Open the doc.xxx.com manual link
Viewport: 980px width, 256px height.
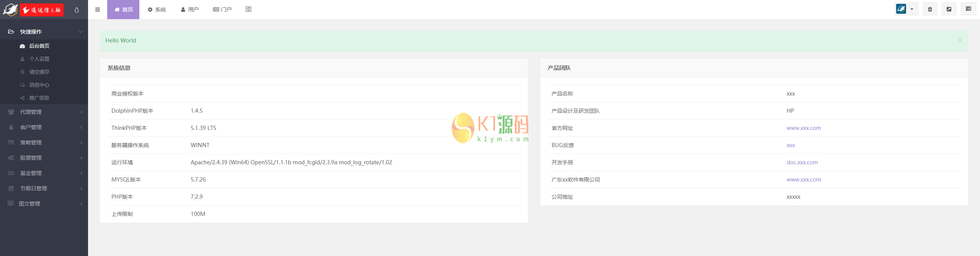[802, 162]
